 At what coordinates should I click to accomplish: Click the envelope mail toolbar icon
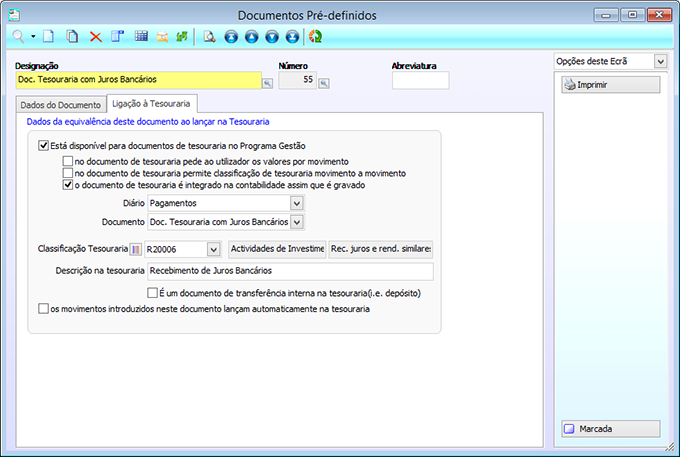(x=163, y=37)
